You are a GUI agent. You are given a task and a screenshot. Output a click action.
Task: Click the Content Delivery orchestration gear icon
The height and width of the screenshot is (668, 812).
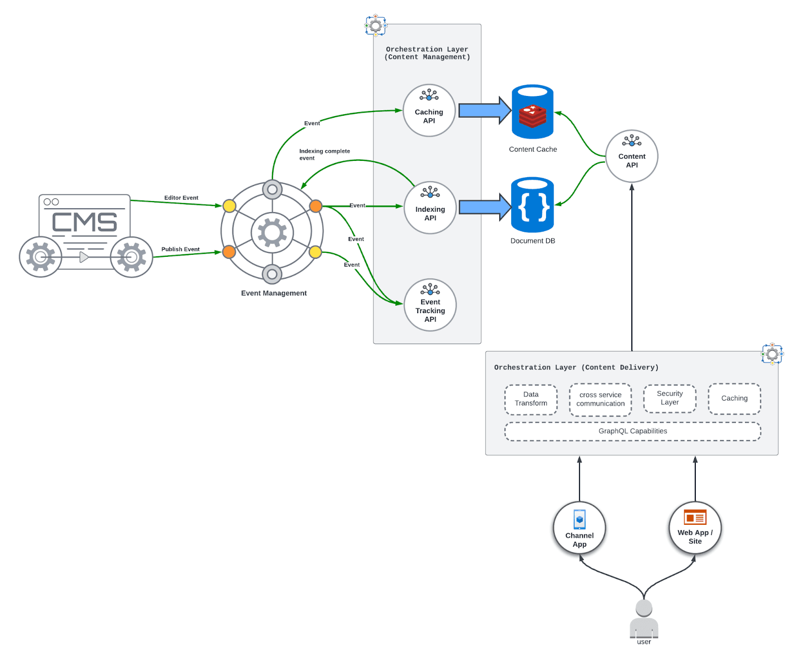pyautogui.click(x=772, y=354)
